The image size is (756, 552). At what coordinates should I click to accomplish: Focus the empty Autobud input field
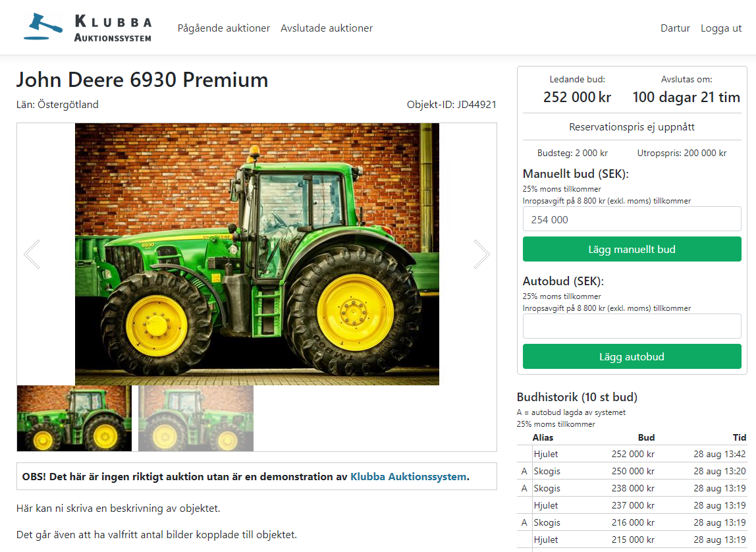point(632,326)
